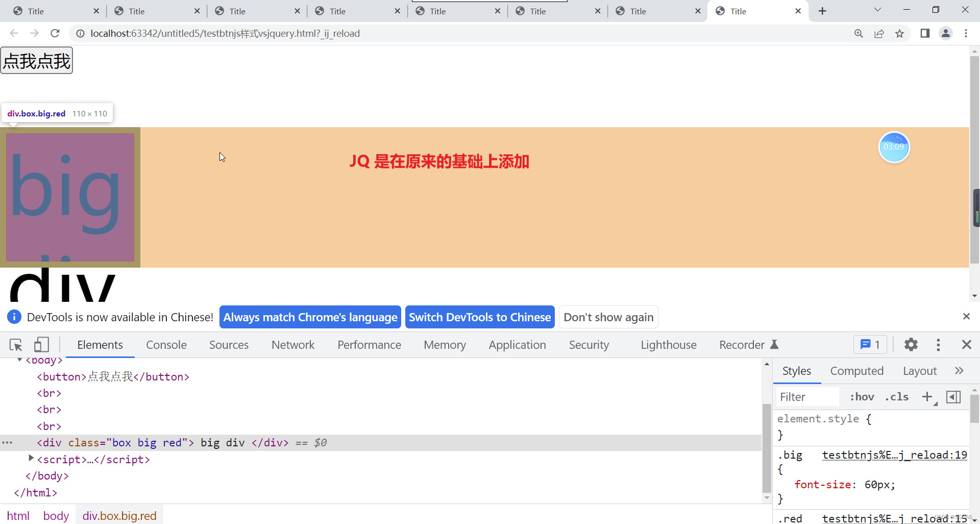The height and width of the screenshot is (524, 980).
Task: Select div.box.big.red breadcrumb
Action: pos(119,515)
